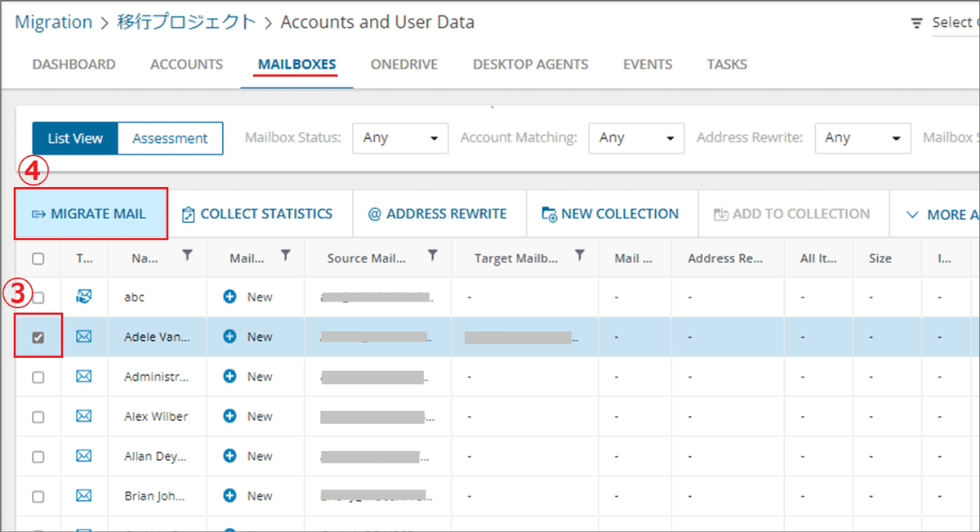This screenshot has width=980, height=532.
Task: Click the Migration breadcrumb link
Action: pyautogui.click(x=54, y=22)
